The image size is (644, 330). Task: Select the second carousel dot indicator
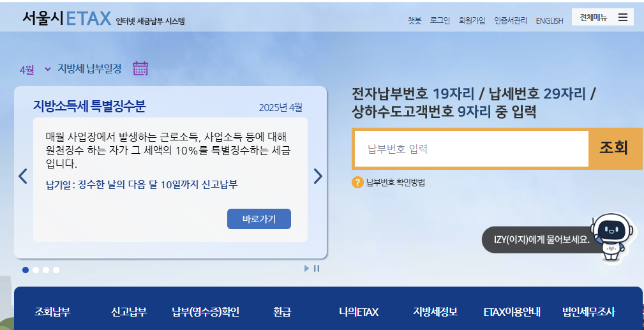click(x=36, y=270)
